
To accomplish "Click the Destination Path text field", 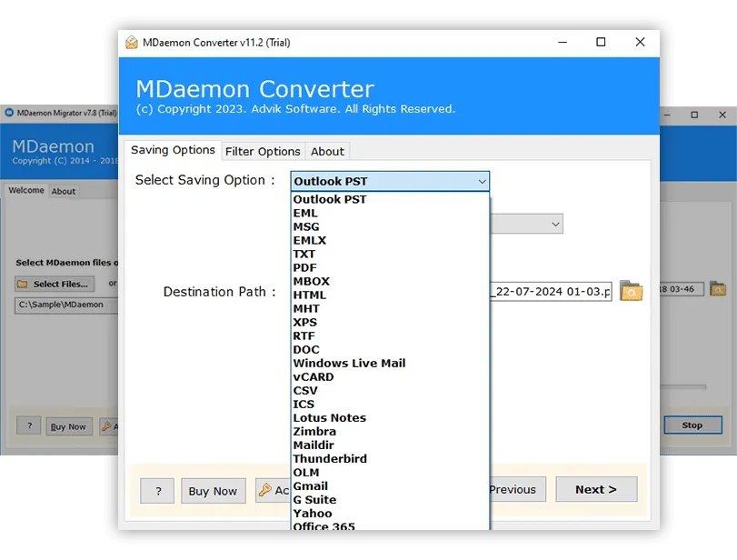I will coord(551,292).
